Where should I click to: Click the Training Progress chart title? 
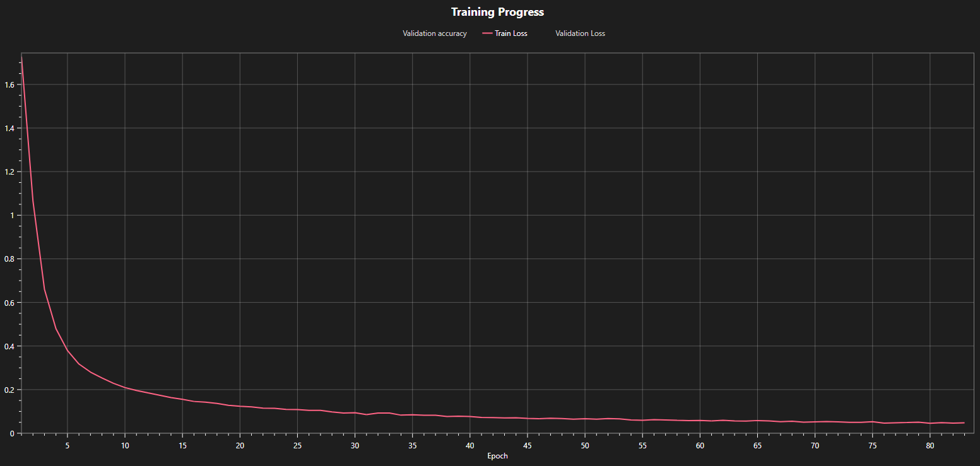pos(497,12)
